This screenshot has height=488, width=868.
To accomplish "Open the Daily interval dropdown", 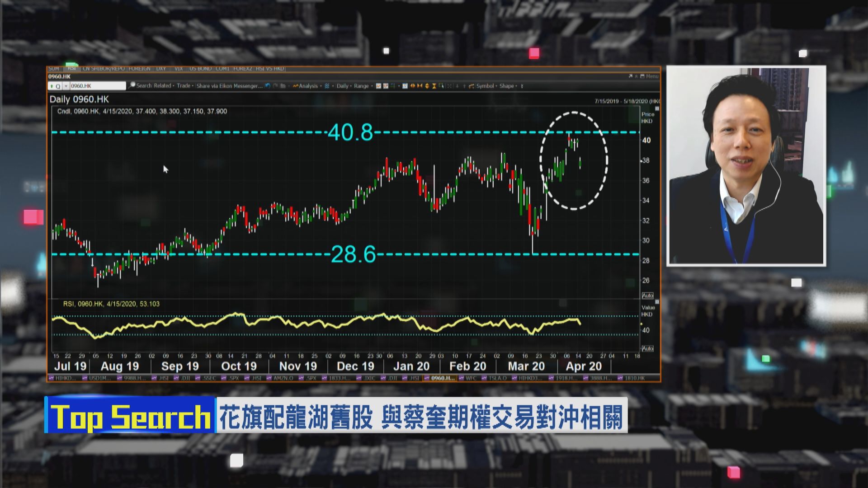I will [344, 85].
